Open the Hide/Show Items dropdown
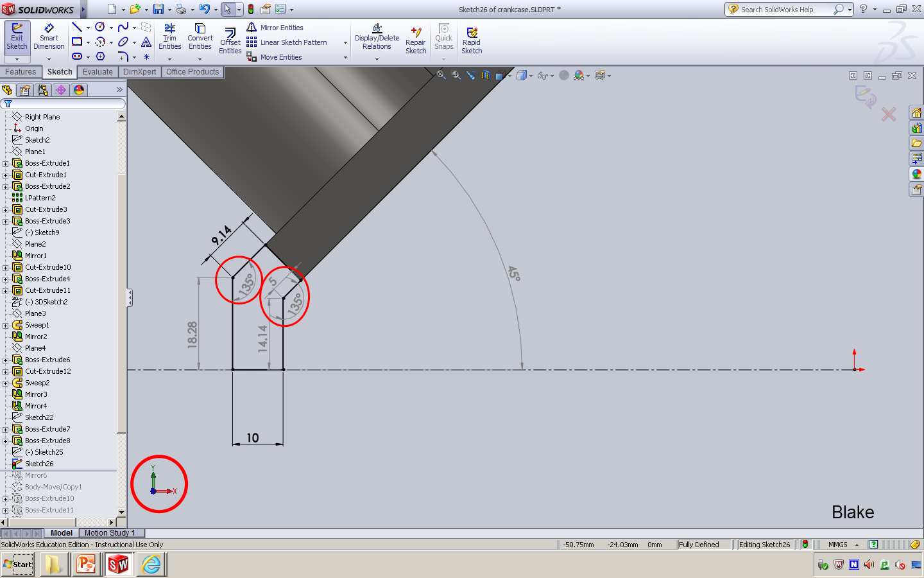Viewport: 924px width, 578px height. click(x=552, y=76)
